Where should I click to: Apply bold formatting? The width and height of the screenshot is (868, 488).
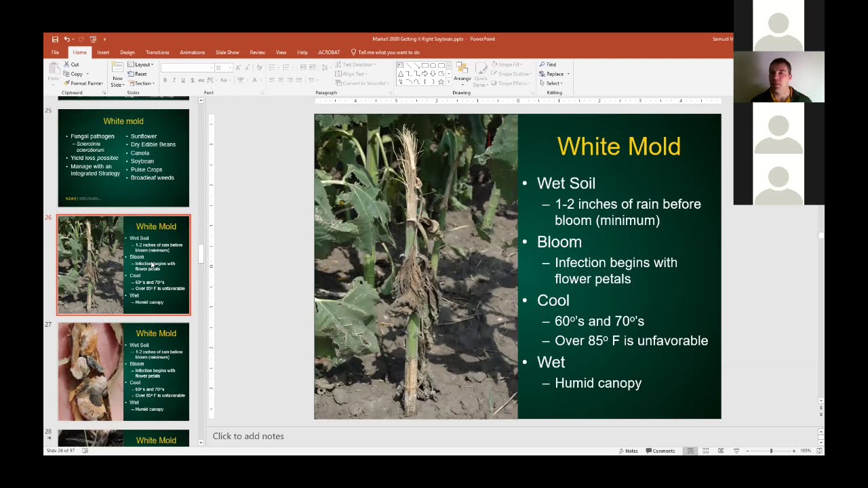pos(165,80)
